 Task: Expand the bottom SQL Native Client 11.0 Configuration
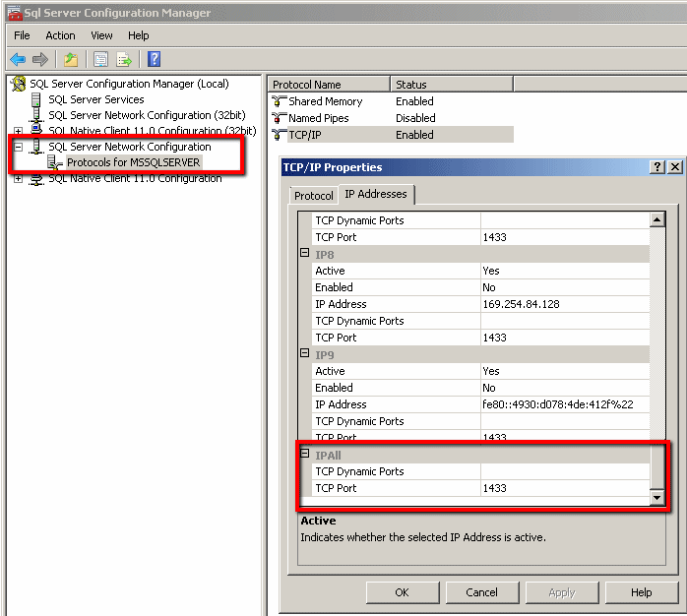coord(19,178)
